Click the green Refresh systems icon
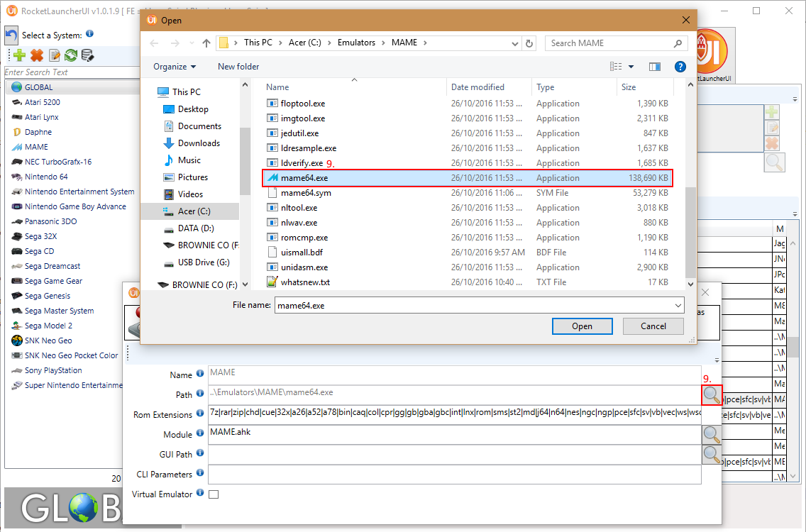The height and width of the screenshot is (532, 806). click(71, 55)
